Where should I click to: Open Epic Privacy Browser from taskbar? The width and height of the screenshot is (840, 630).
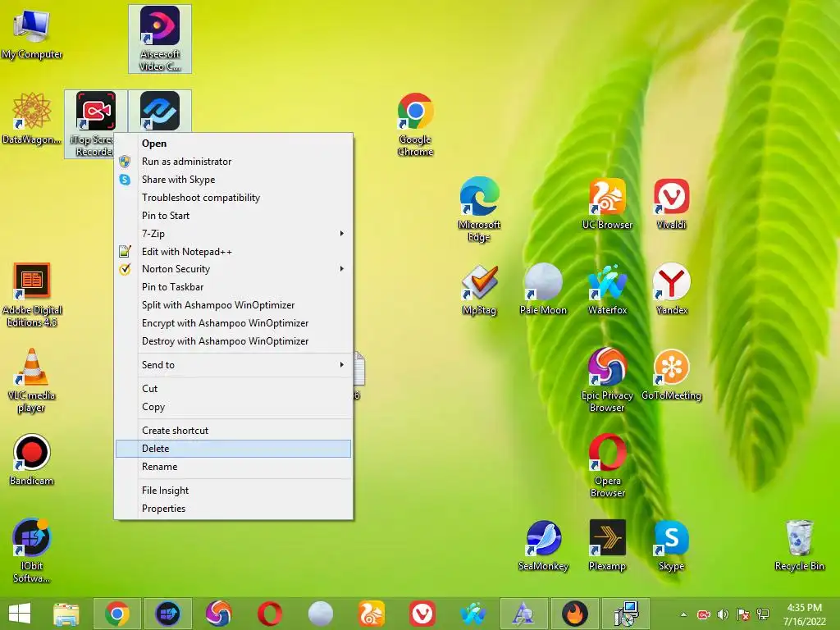pos(218,614)
